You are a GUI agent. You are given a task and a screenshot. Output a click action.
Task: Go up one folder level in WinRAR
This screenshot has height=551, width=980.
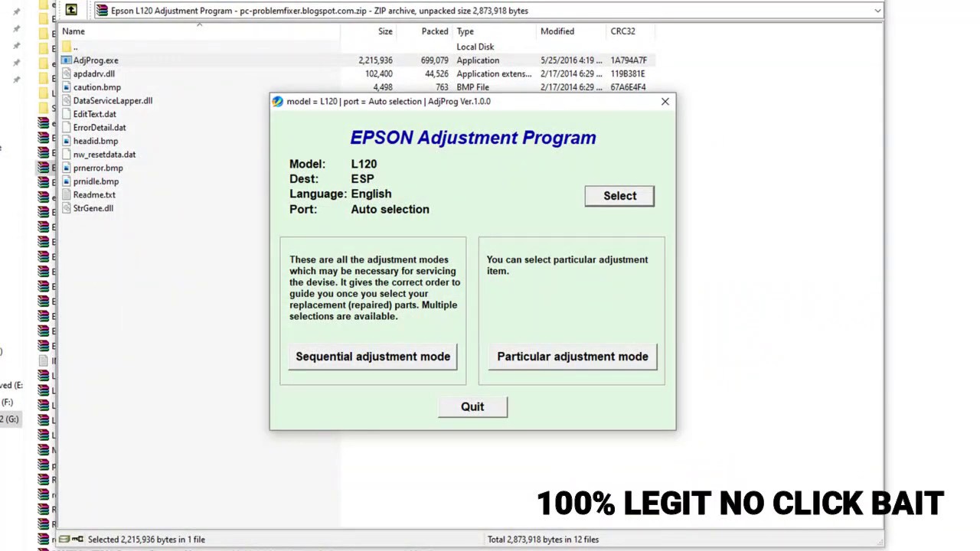pyautogui.click(x=71, y=10)
